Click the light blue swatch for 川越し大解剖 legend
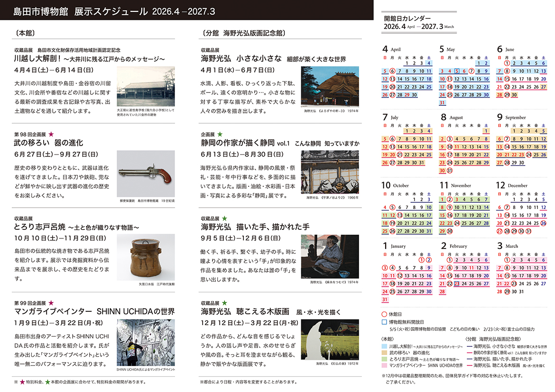 (384, 346)
